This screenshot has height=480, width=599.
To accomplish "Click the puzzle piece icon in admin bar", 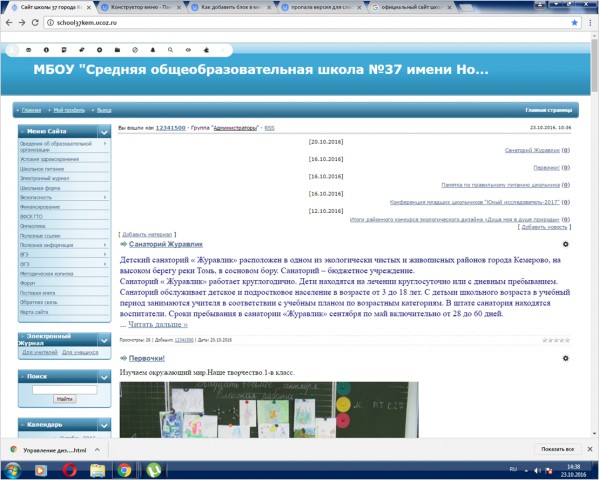I will pos(206,50).
